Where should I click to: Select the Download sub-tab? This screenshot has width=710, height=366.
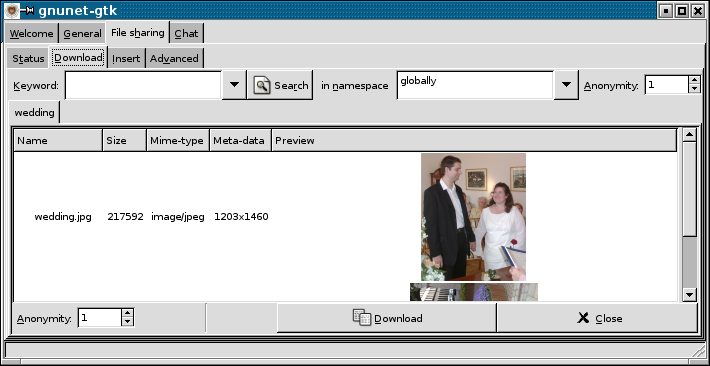(x=78, y=58)
